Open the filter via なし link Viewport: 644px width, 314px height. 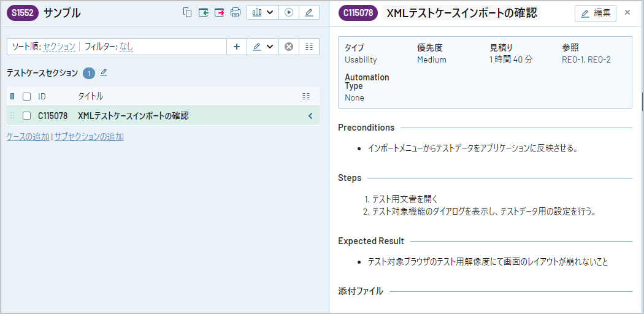126,47
